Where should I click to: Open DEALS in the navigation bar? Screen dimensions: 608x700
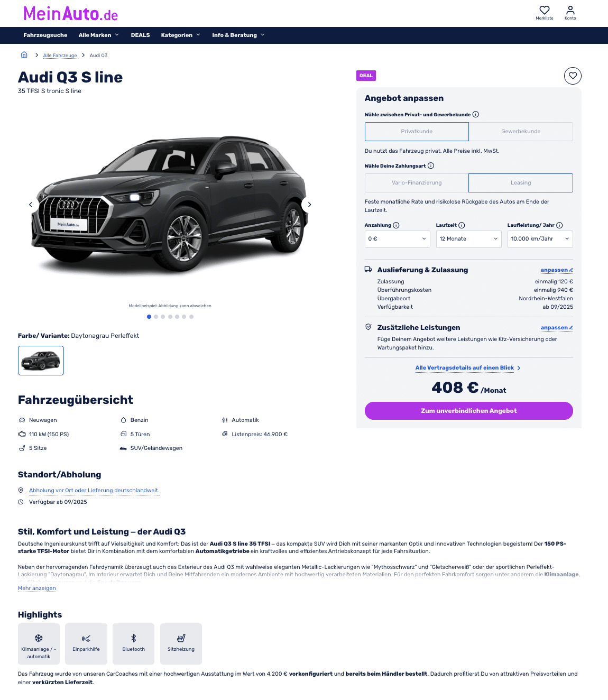(140, 35)
